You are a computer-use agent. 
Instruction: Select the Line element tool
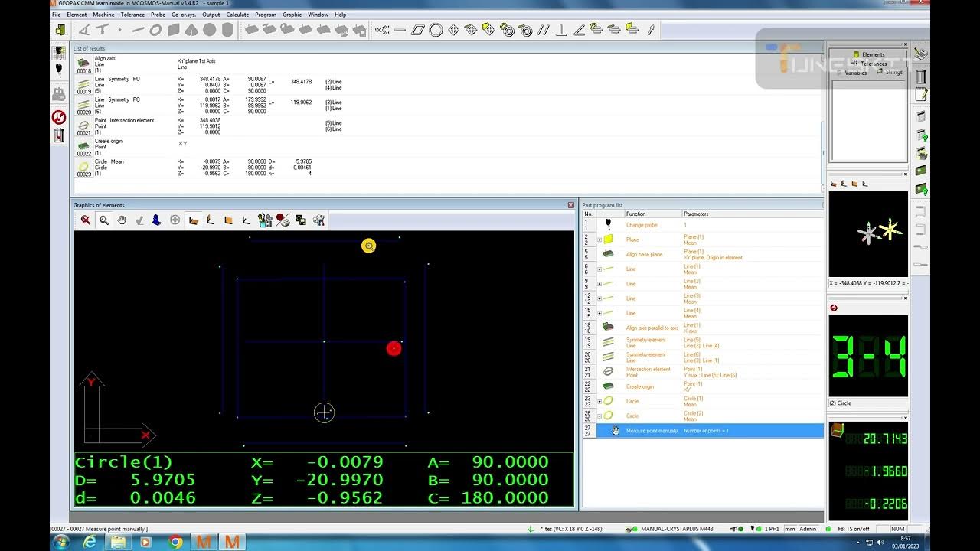138,30
